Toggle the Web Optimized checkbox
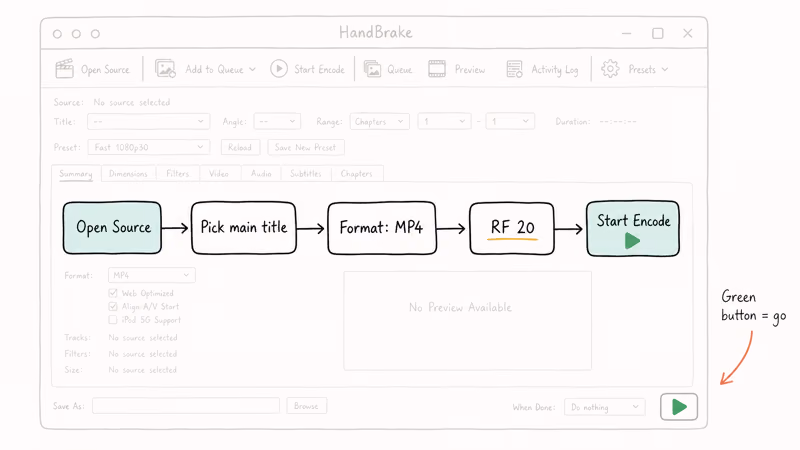The width and height of the screenshot is (800, 450). [113, 293]
